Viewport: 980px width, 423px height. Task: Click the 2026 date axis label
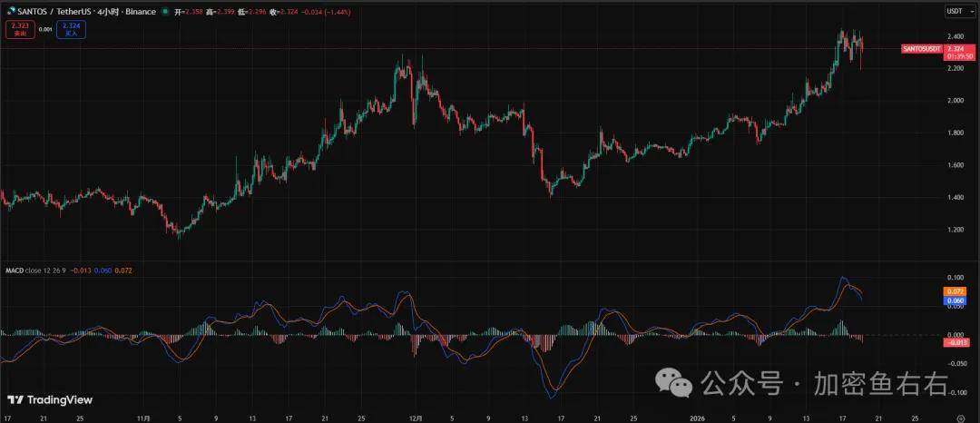point(696,417)
